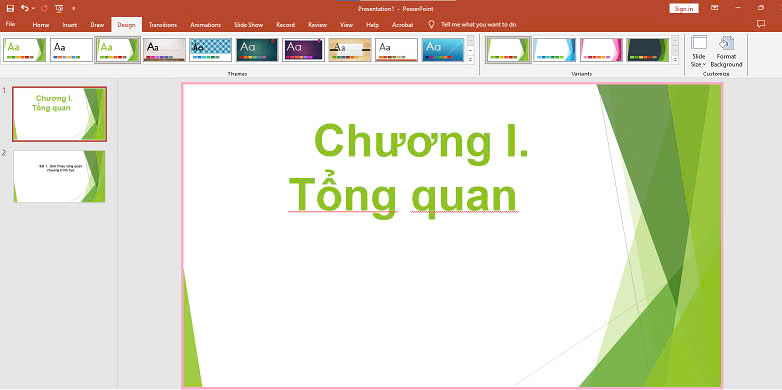
Task: Select the dark teal theme thumbnail
Action: (x=257, y=50)
